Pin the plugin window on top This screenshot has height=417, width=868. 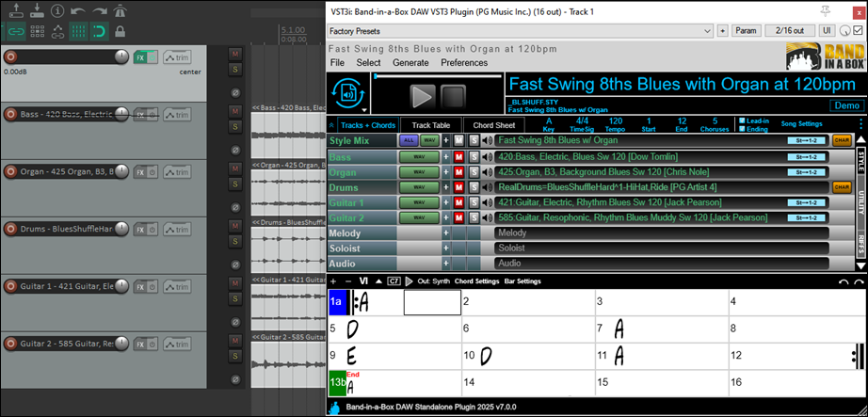pos(826,11)
